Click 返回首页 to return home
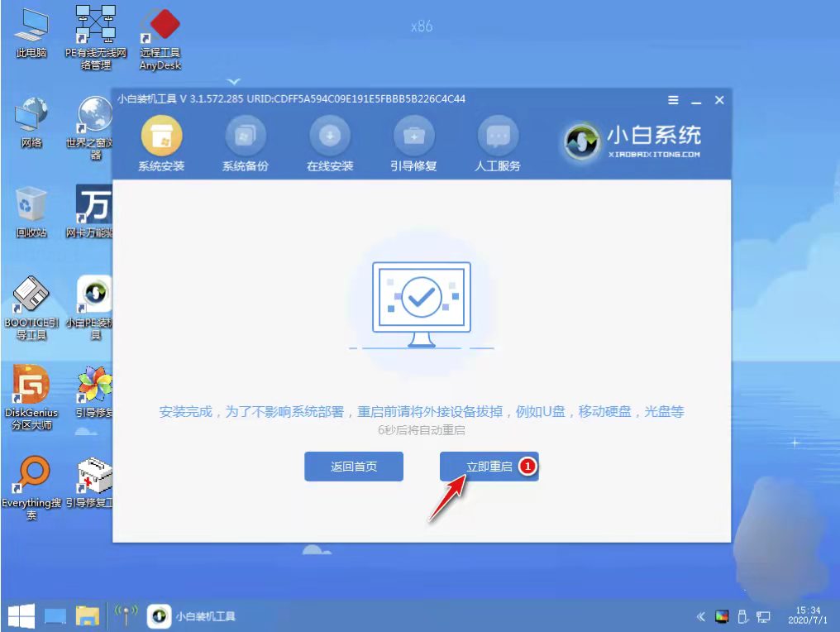The image size is (840, 632). [353, 466]
